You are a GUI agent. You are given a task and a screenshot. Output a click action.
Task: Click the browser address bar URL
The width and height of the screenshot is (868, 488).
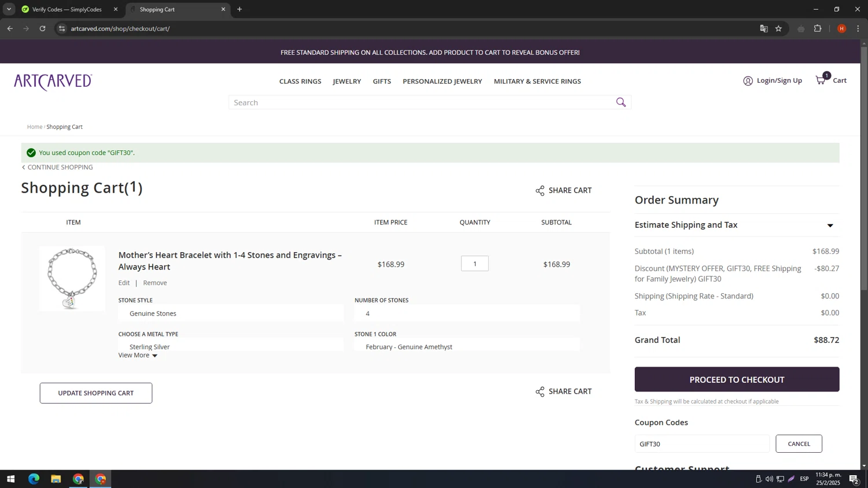[x=120, y=28]
